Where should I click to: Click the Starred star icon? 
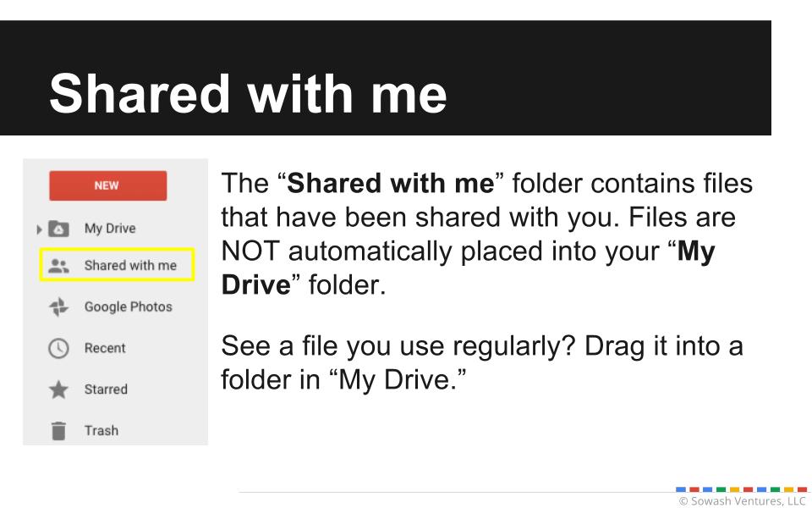pyautogui.click(x=58, y=389)
